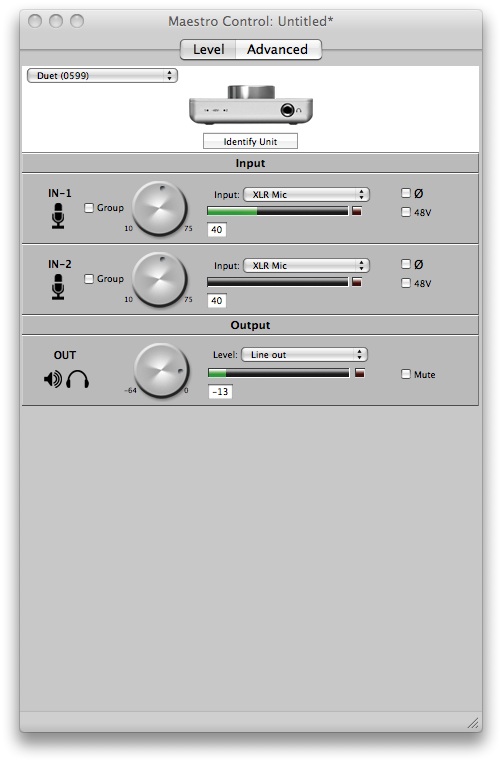Click the speaker icon in Output
Image resolution: width=502 pixels, height=762 pixels.
point(53,379)
